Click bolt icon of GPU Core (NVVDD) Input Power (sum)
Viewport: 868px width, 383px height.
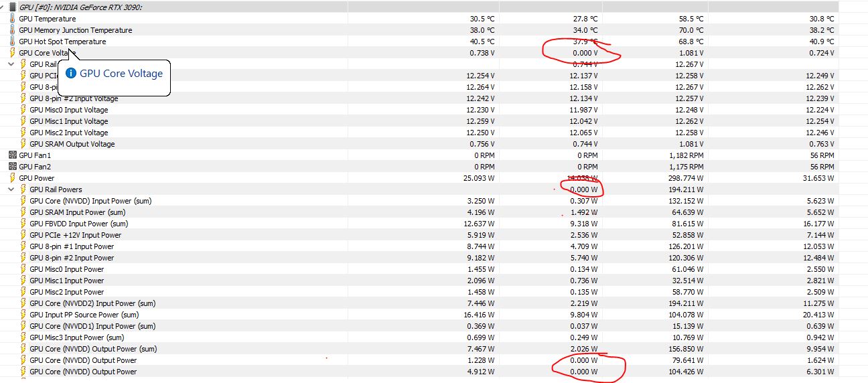[23, 201]
